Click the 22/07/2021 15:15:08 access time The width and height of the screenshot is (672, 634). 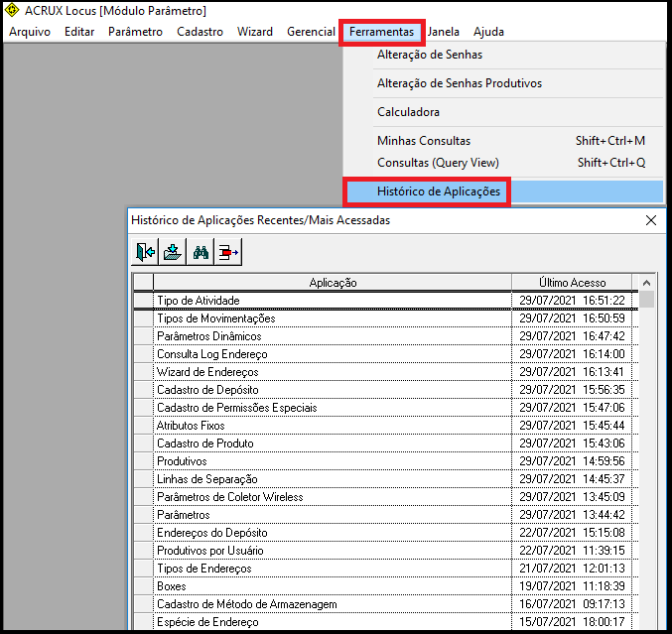pos(572,533)
